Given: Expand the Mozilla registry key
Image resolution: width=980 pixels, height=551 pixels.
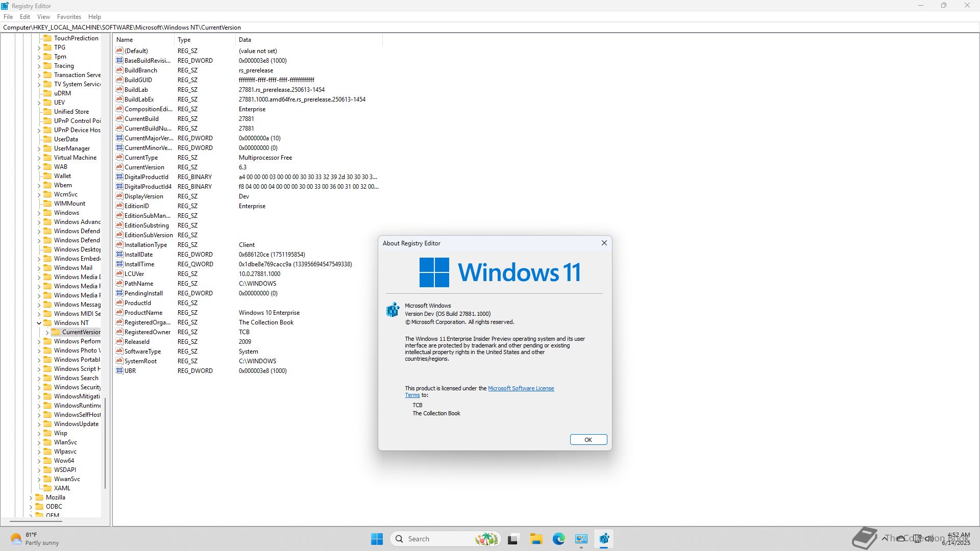Looking at the screenshot, I should [31, 497].
